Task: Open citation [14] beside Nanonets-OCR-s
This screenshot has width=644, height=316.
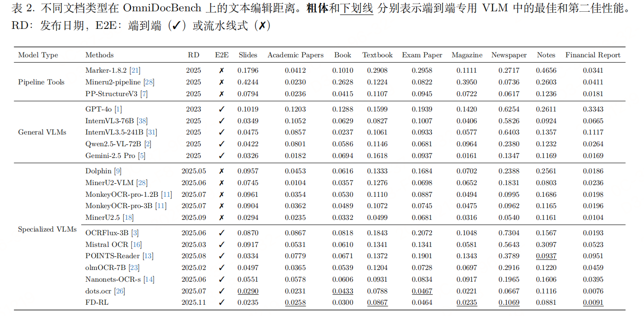Action: tap(149, 279)
